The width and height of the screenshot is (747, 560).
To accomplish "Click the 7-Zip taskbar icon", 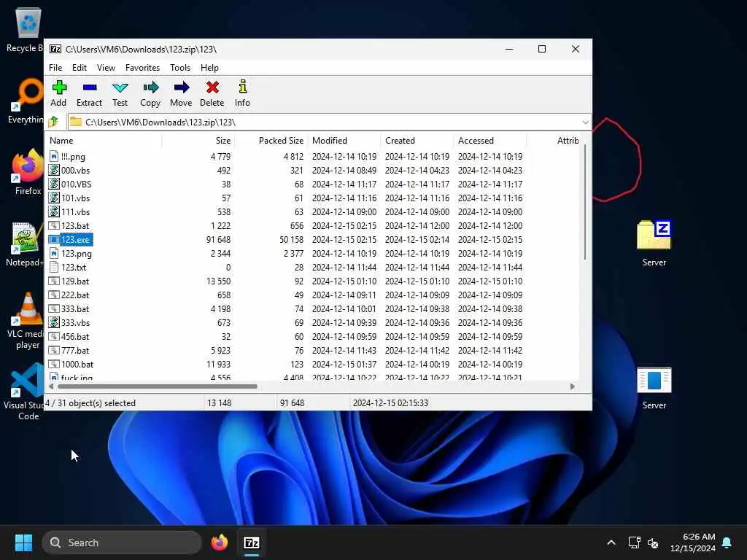I will [252, 542].
